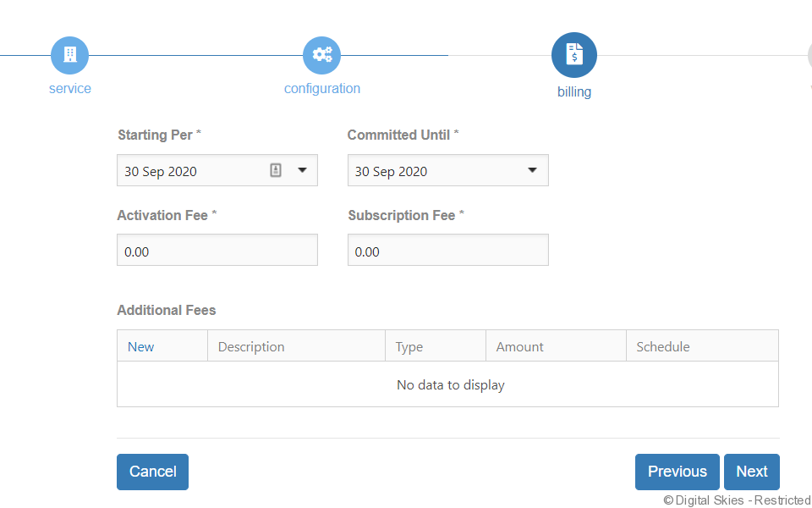
Task: Focus the Activation Fee input field
Action: point(217,251)
